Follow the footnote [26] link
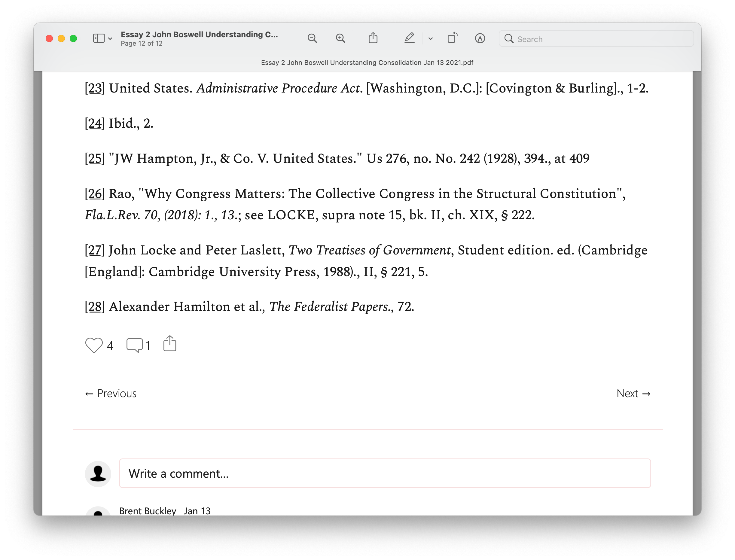 point(95,194)
